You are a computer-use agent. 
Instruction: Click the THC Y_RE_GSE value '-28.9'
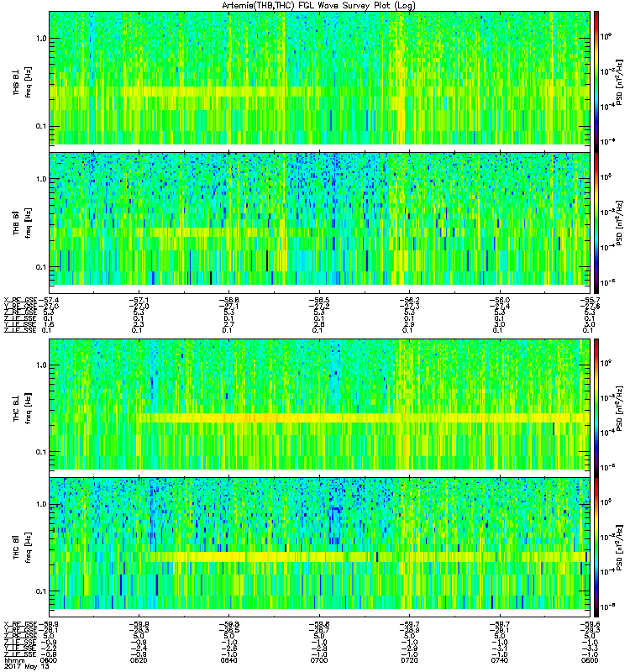pos(409,630)
